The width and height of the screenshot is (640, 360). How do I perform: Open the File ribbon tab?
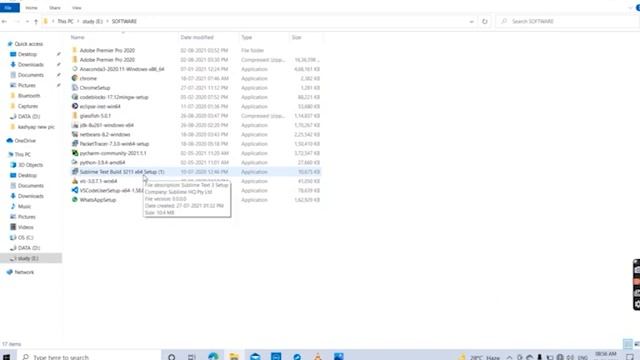coord(9,8)
